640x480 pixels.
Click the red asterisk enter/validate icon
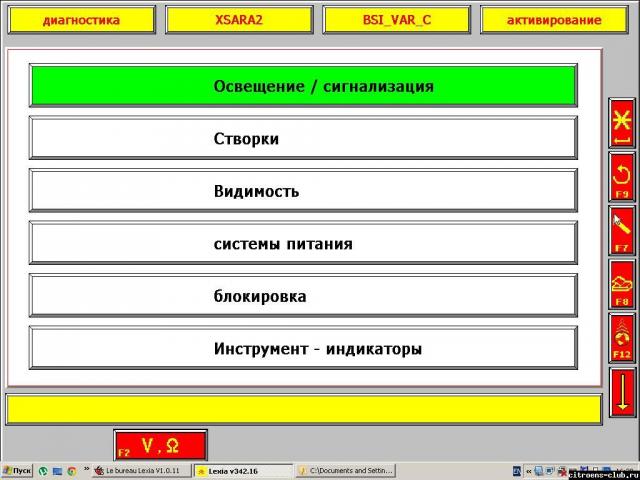pyautogui.click(x=622, y=123)
